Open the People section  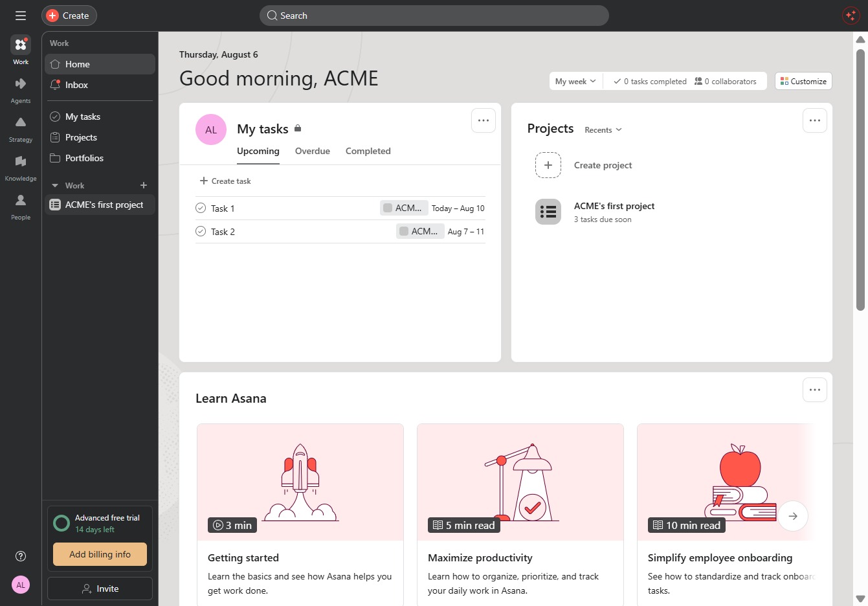21,207
